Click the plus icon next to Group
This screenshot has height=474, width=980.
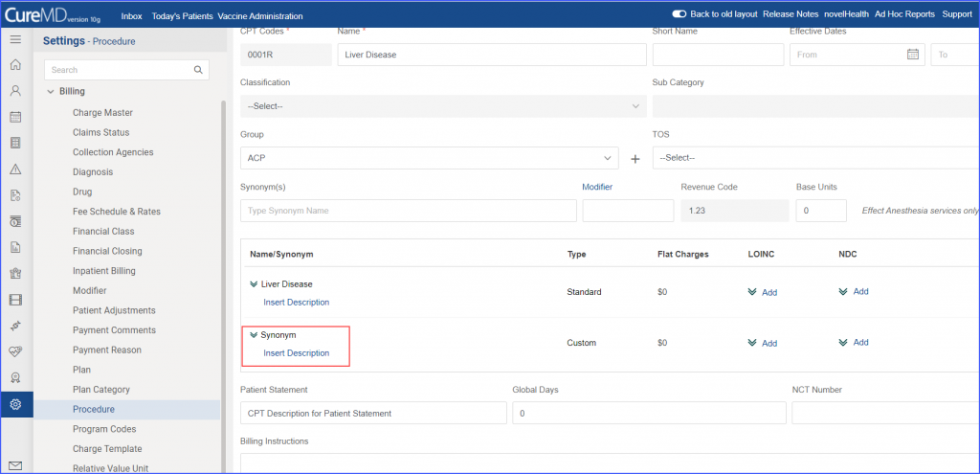pos(635,159)
